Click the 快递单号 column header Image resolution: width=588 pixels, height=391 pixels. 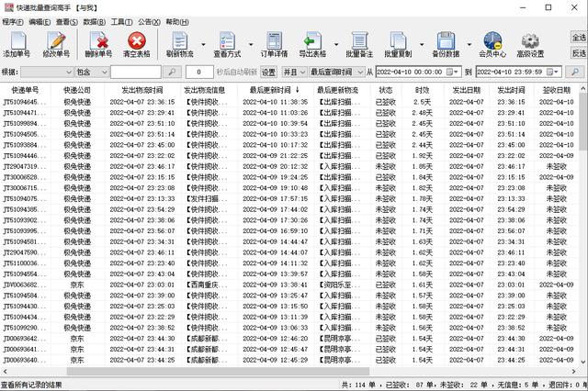[x=25, y=90]
